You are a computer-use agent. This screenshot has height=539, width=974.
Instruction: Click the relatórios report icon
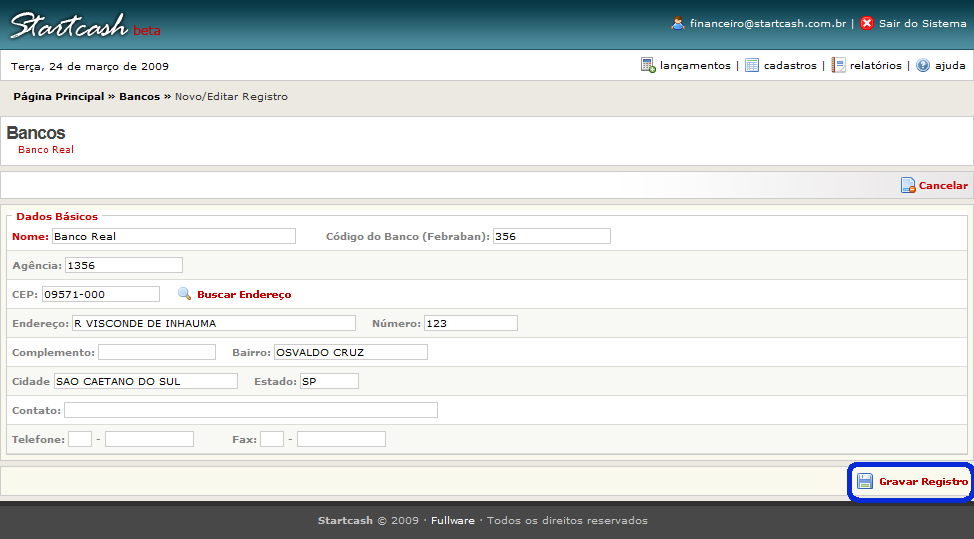(x=838, y=65)
